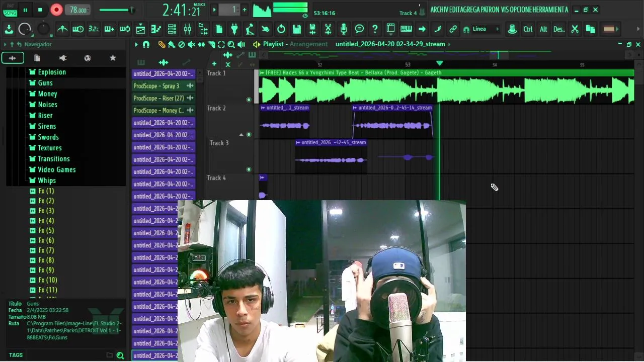
Task: Switch to browser plugins tab icon
Action: [88, 58]
